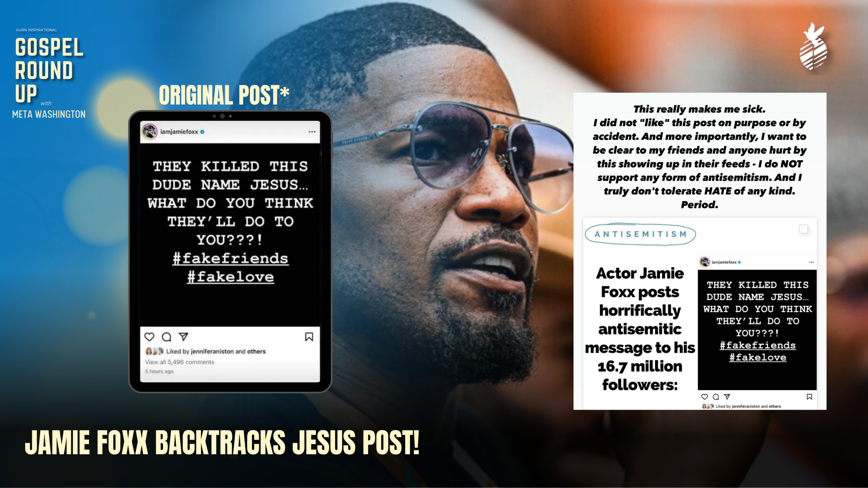Like the smaller post with its heart icon
868x488 pixels.
705,397
